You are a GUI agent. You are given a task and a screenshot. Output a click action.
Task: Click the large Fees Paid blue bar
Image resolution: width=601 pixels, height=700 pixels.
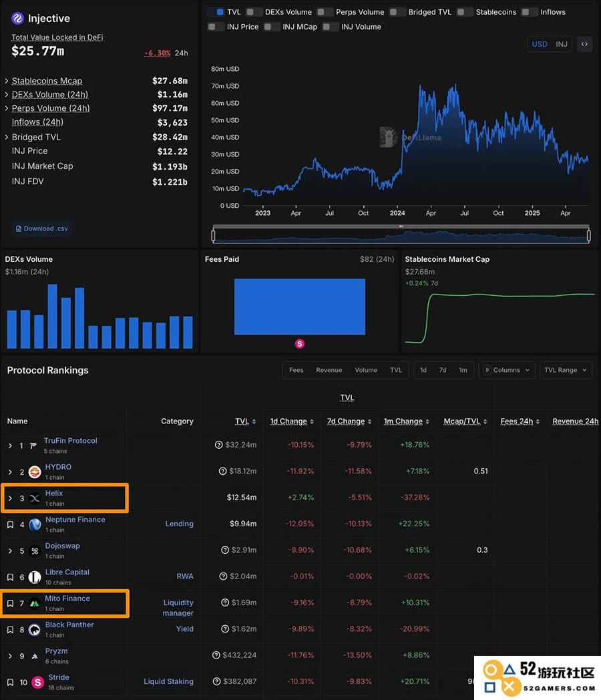(x=300, y=307)
